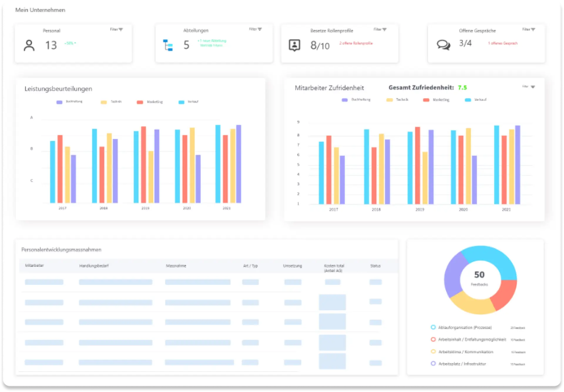Screen dimensions: 564x392
Task: Click the org-chart icon in the Abteilungen card
Action: pyautogui.click(x=168, y=45)
